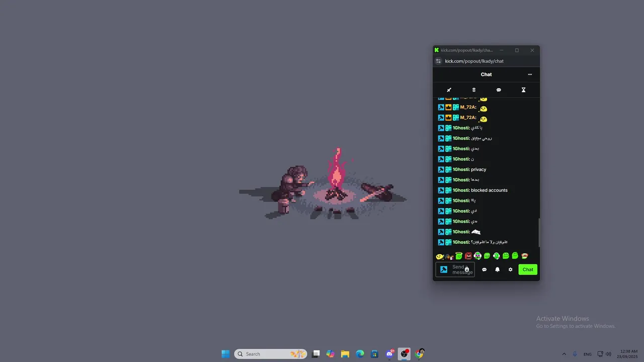Viewport: 644px width, 362px height.
Task: Click the speech bubble icon beside message box
Action: (485, 269)
